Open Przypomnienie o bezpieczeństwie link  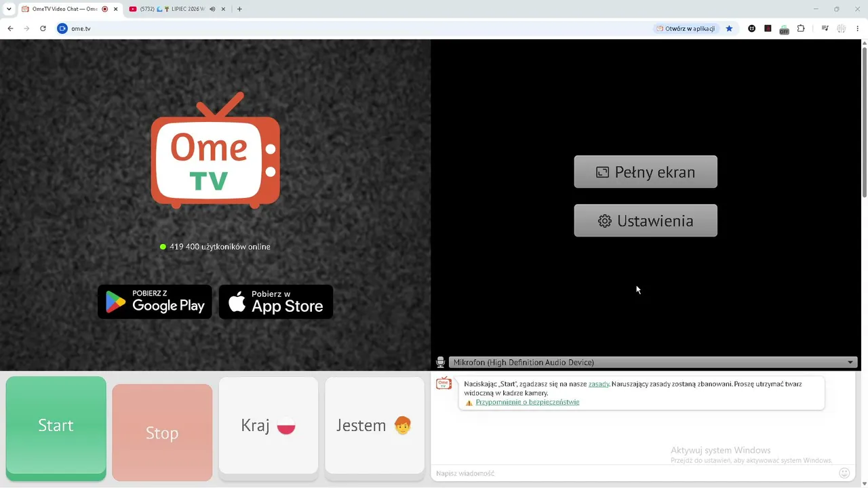click(x=528, y=402)
